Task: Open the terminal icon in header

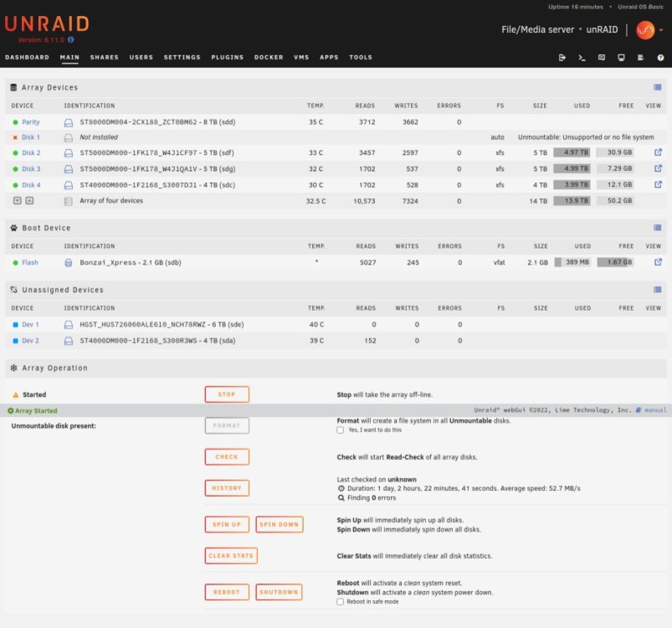Action: pyautogui.click(x=582, y=58)
